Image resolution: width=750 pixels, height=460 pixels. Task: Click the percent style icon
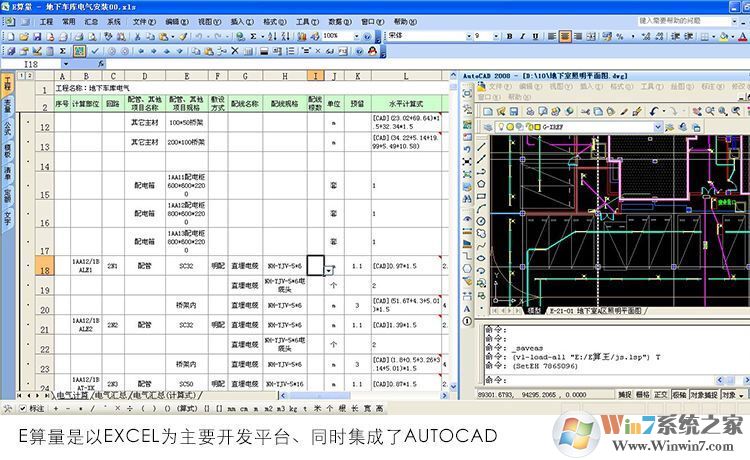pos(620,36)
